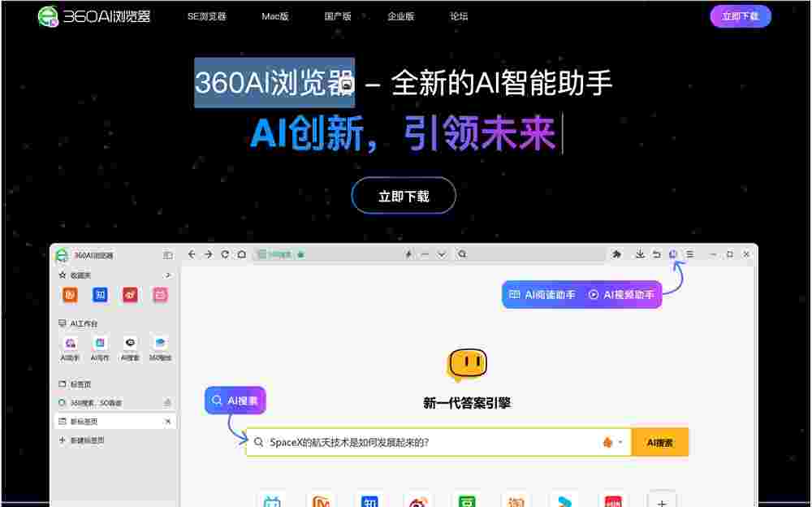The width and height of the screenshot is (812, 507).
Task: Switch to the Mac版 menu item
Action: tap(275, 15)
